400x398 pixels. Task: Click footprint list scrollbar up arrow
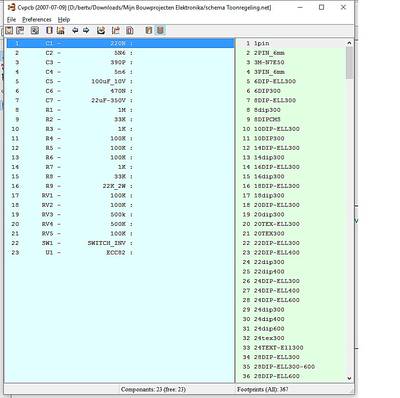pos(349,43)
